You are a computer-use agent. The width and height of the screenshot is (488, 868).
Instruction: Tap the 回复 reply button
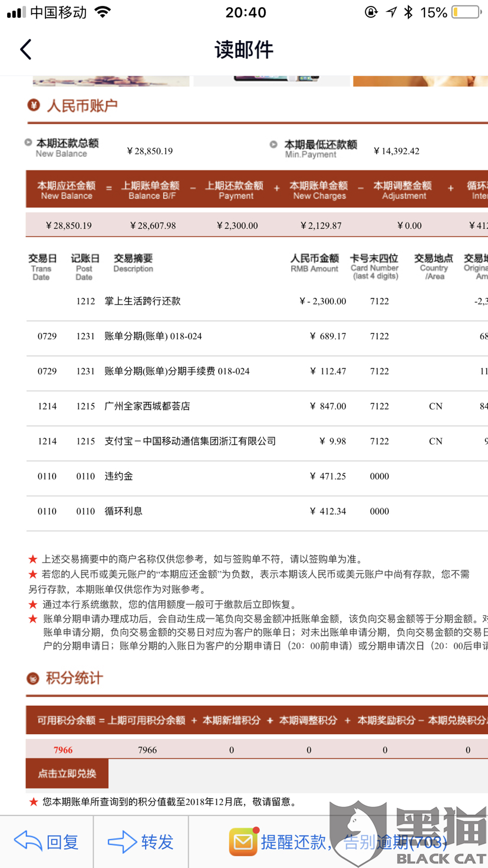[x=47, y=841]
